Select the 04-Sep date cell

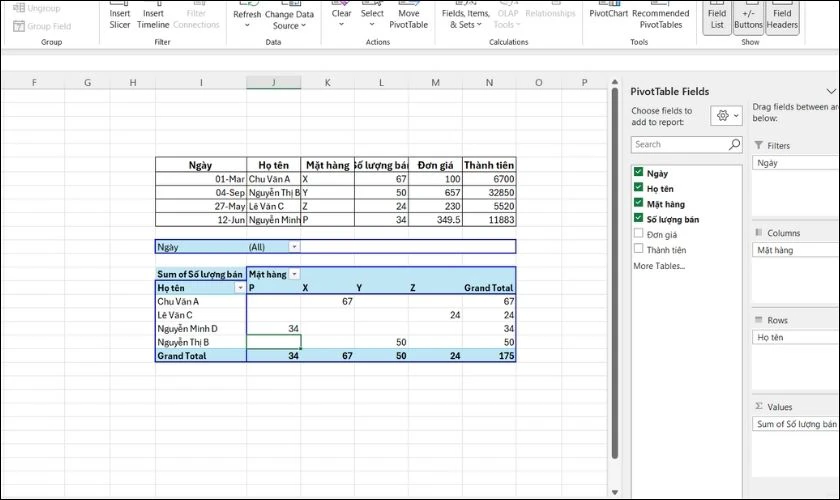pyautogui.click(x=201, y=192)
